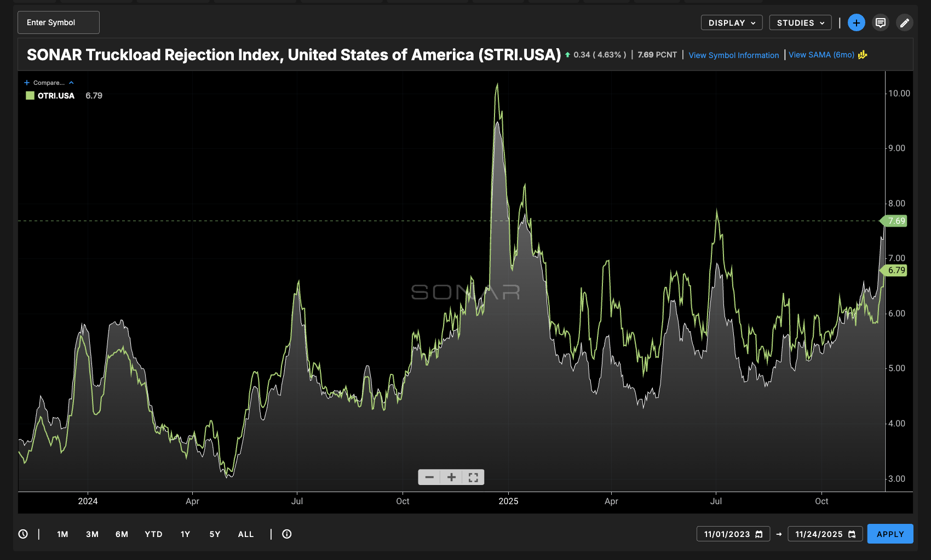Image resolution: width=931 pixels, height=560 pixels.
Task: Click the blue plus add-chart icon
Action: coord(856,22)
